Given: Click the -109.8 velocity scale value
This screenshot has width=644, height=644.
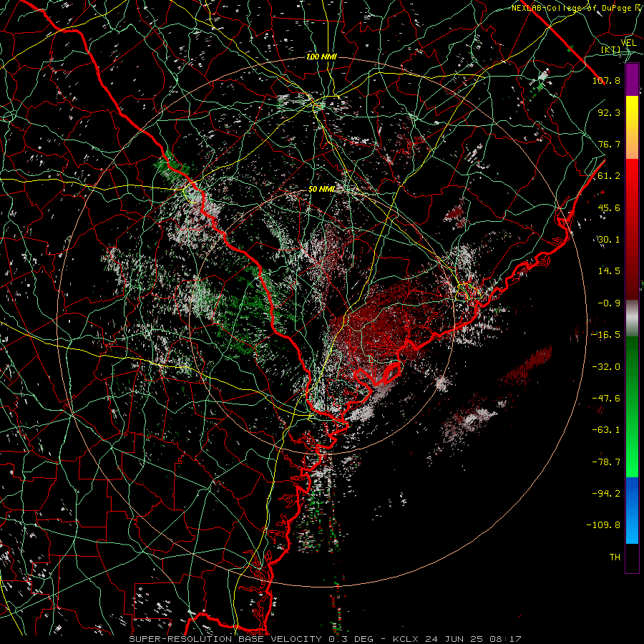Looking at the screenshot, I should pos(603,525).
